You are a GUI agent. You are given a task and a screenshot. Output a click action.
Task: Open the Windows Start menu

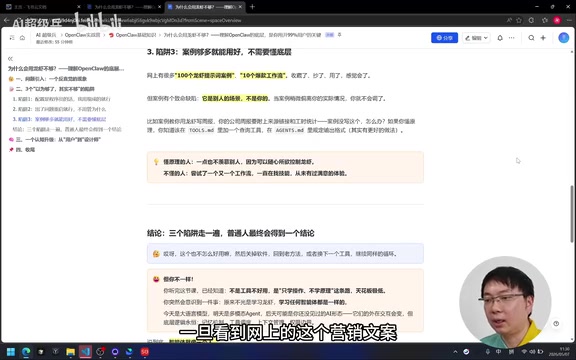[11, 352]
